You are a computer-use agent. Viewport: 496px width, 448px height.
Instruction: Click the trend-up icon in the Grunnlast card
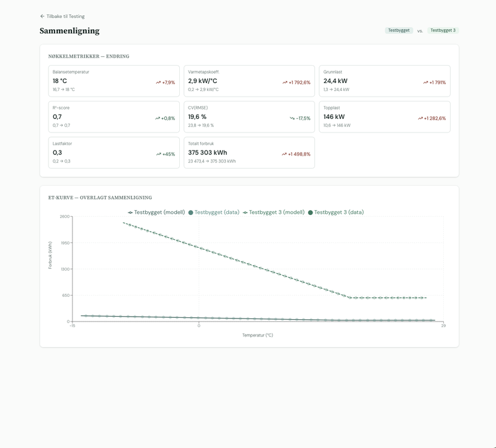click(425, 82)
